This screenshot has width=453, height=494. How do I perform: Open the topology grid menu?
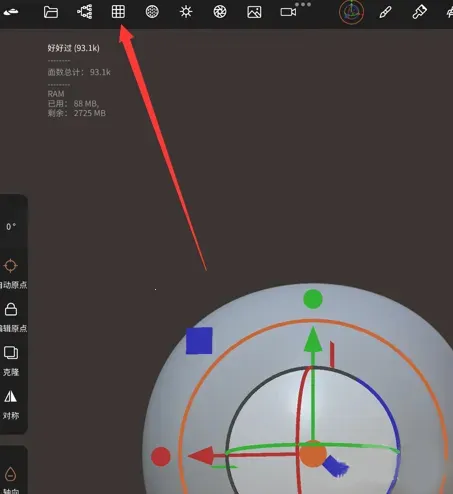click(118, 12)
